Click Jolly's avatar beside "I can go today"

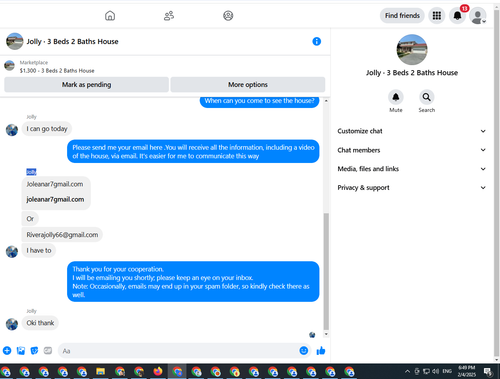[12, 130]
